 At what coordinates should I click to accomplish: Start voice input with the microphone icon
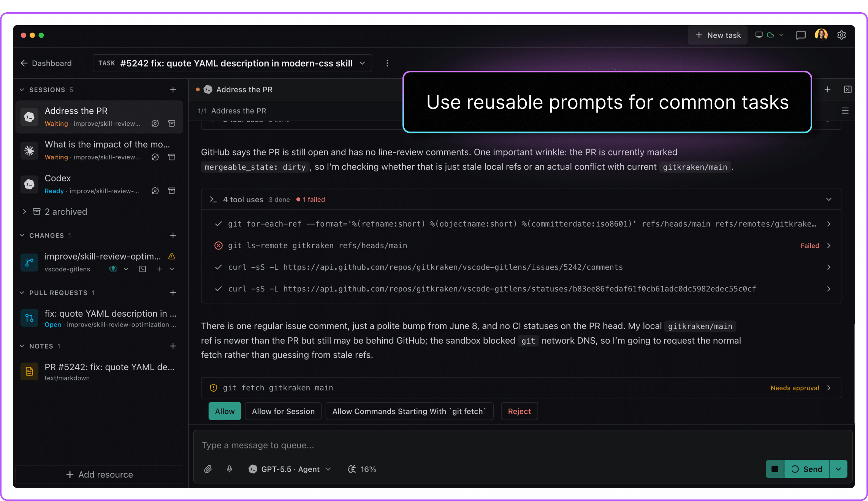coord(229,469)
